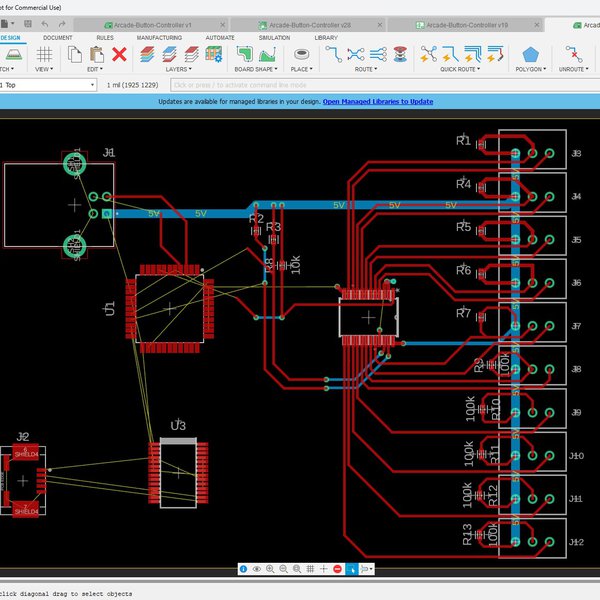The image size is (600, 600).
Task: Switch to the RULES ribbon tab
Action: pos(105,38)
